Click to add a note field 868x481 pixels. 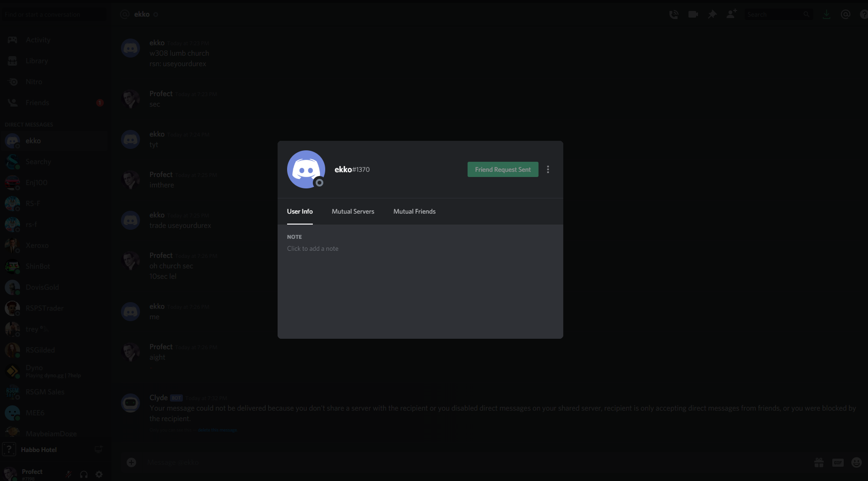coord(313,248)
